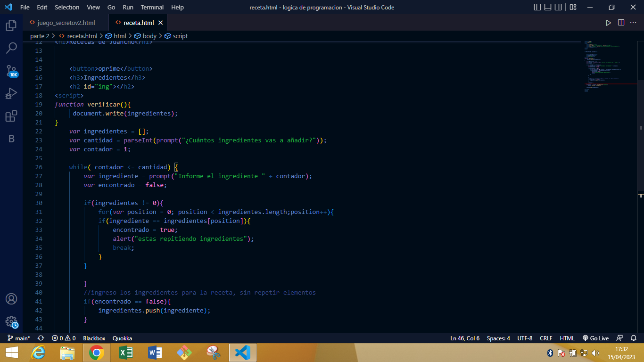Viewport: 644px width, 362px height.
Task: Click the main* branch in status bar
Action: tap(19, 338)
